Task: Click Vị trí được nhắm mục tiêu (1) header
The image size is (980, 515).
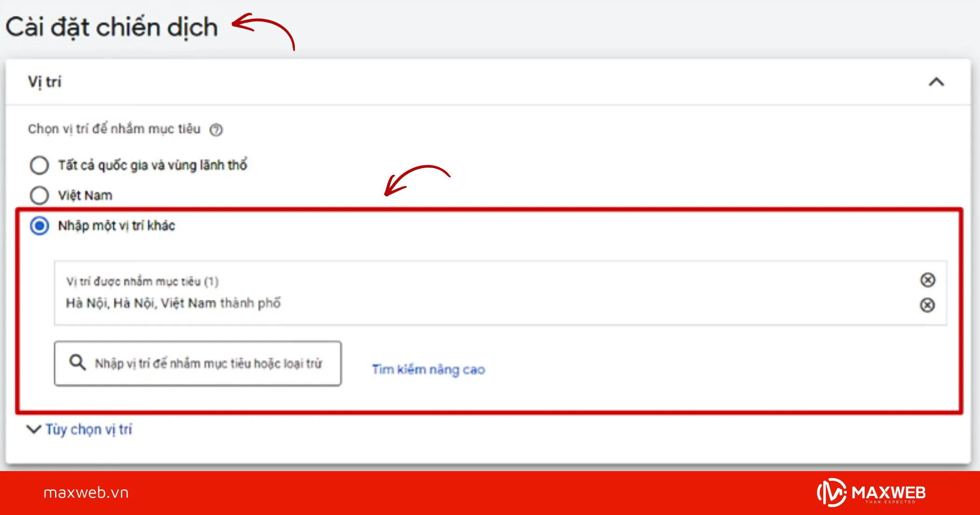Action: 142,282
